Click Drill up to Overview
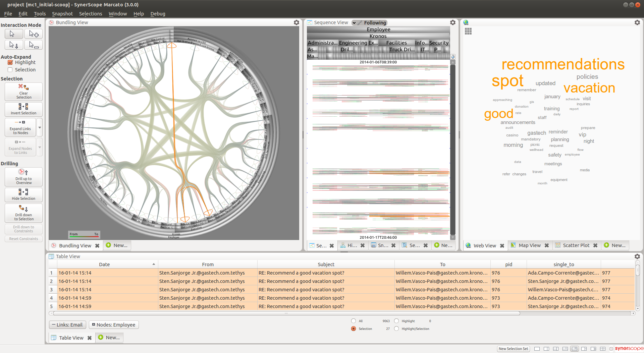644x353 pixels. (x=23, y=177)
